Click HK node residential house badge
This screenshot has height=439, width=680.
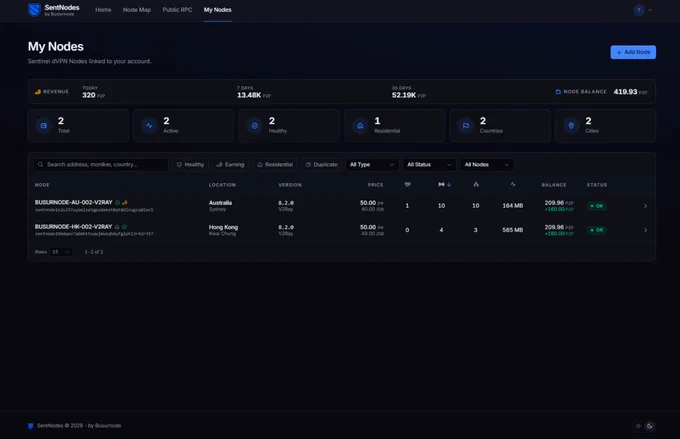pyautogui.click(x=117, y=227)
